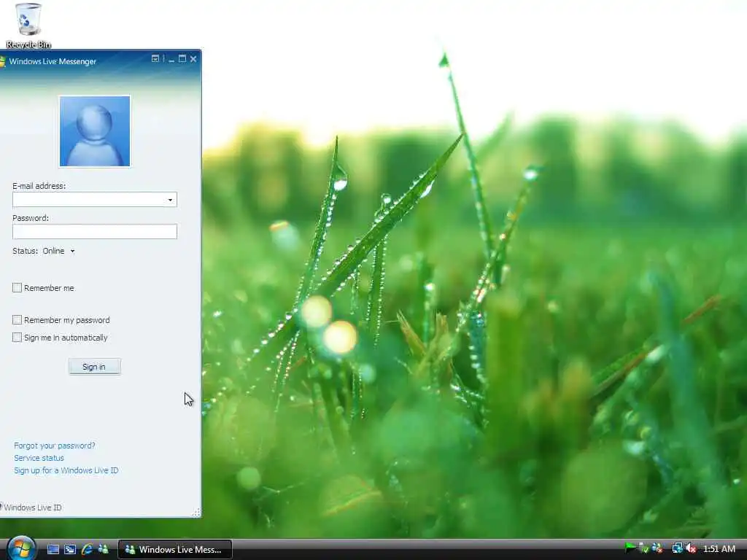The height and width of the screenshot is (560, 747).
Task: Open the network connection tray icon
Action: 677,548
